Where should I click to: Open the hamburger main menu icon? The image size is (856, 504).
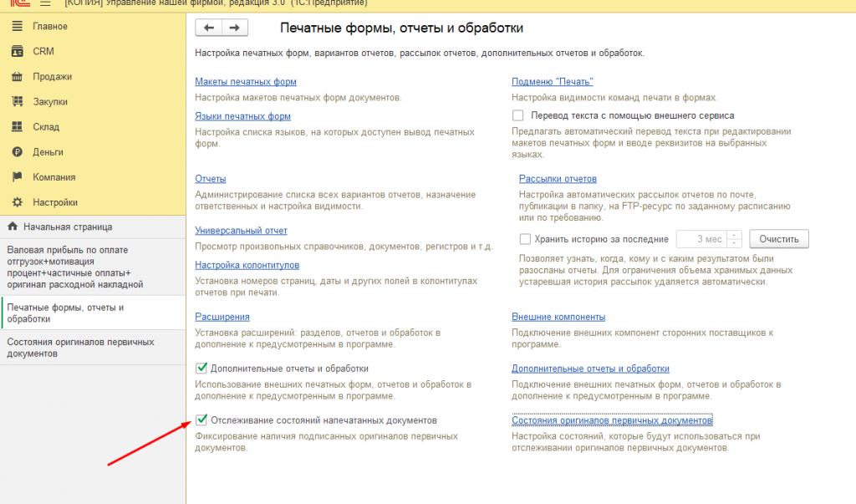[45, 3]
